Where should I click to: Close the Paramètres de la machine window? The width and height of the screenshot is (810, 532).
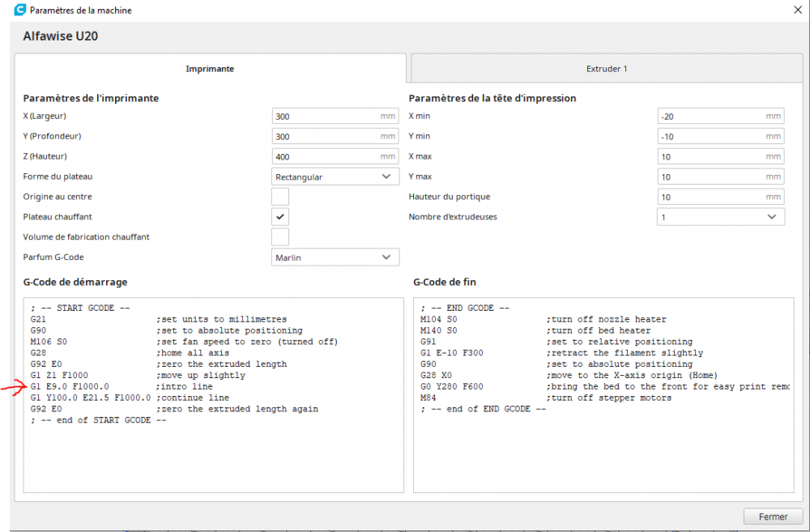[x=798, y=10]
